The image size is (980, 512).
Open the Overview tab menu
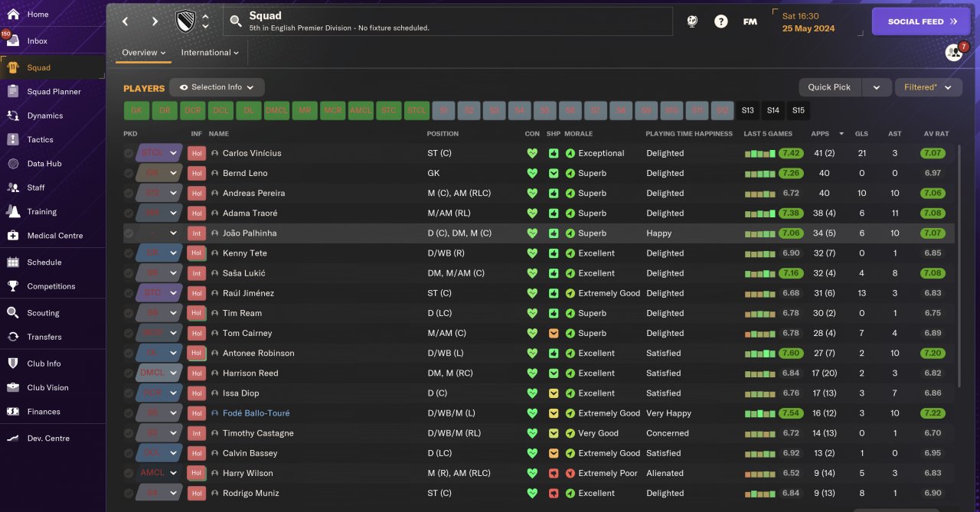click(144, 53)
